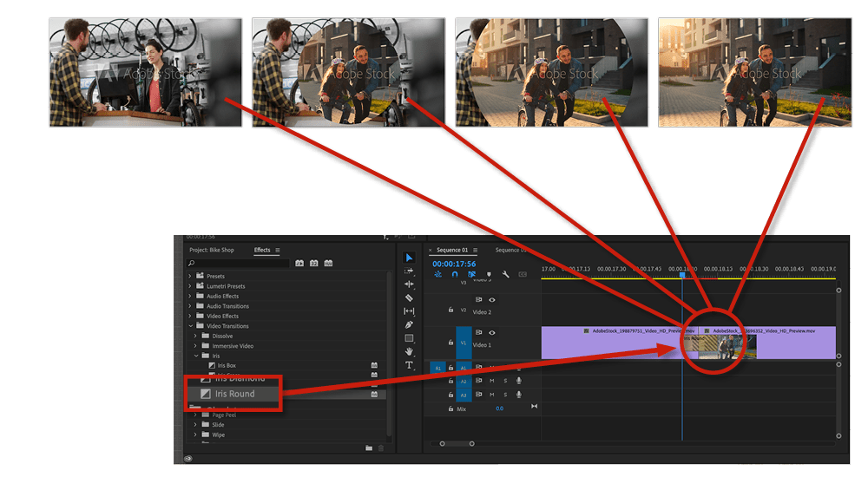This screenshot has width=868, height=477.
Task: Add a marker in the timeline
Action: point(488,274)
